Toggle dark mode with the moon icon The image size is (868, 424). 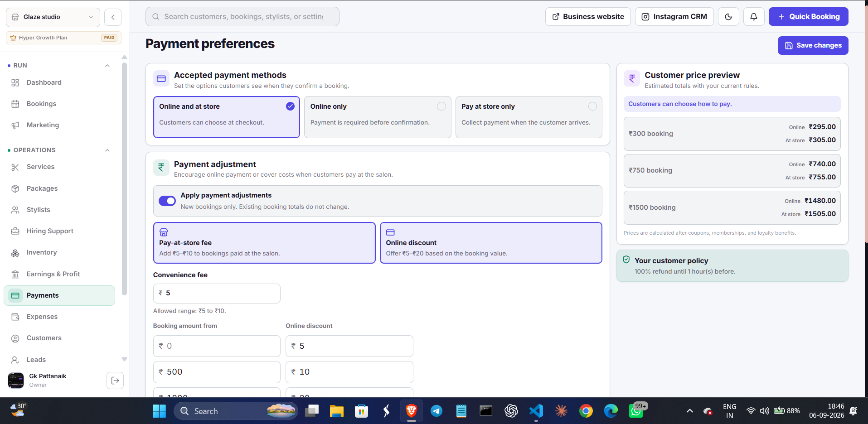click(728, 17)
